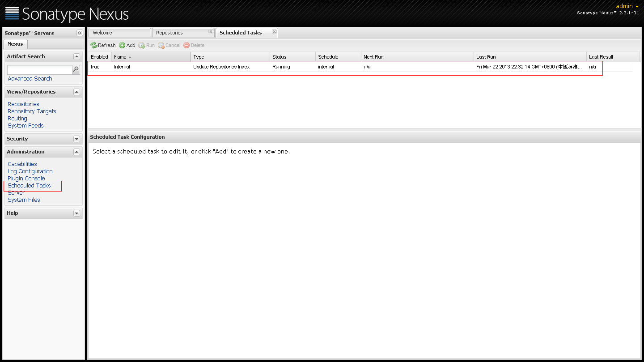Viewport: 644px width, 362px height.
Task: Sort by the Schedule column header
Action: [339, 57]
